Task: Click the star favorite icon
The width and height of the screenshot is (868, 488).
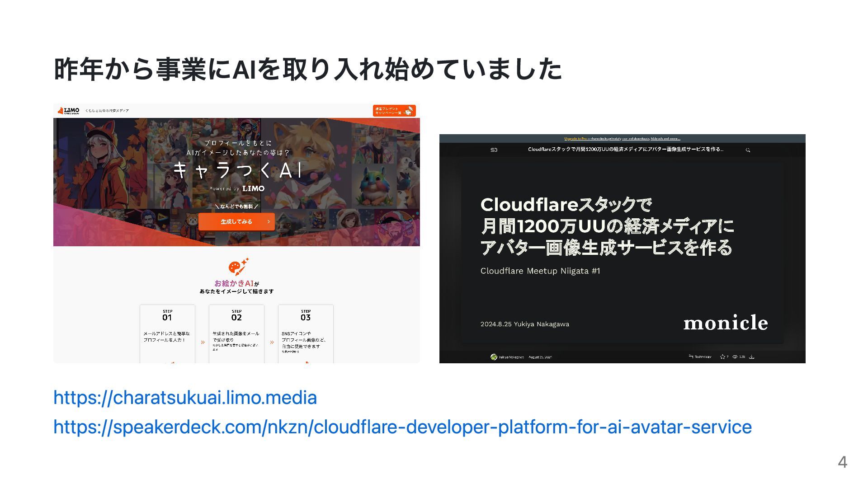Action: pyautogui.click(x=722, y=357)
